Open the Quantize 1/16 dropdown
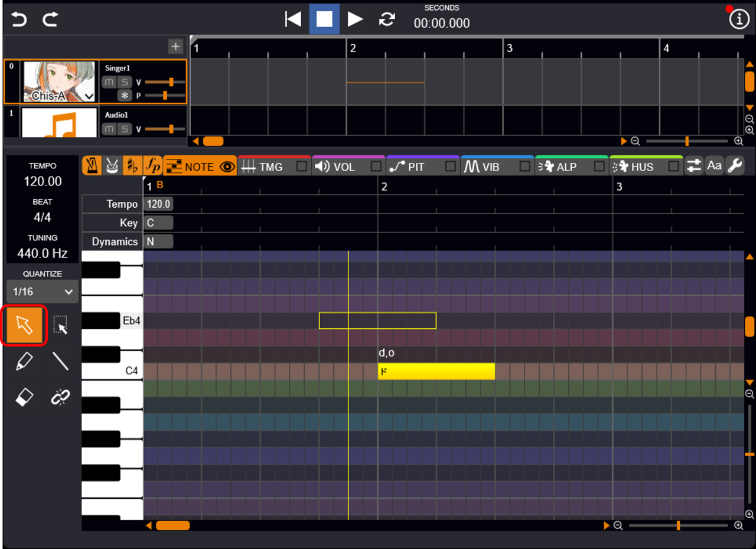 (x=44, y=292)
